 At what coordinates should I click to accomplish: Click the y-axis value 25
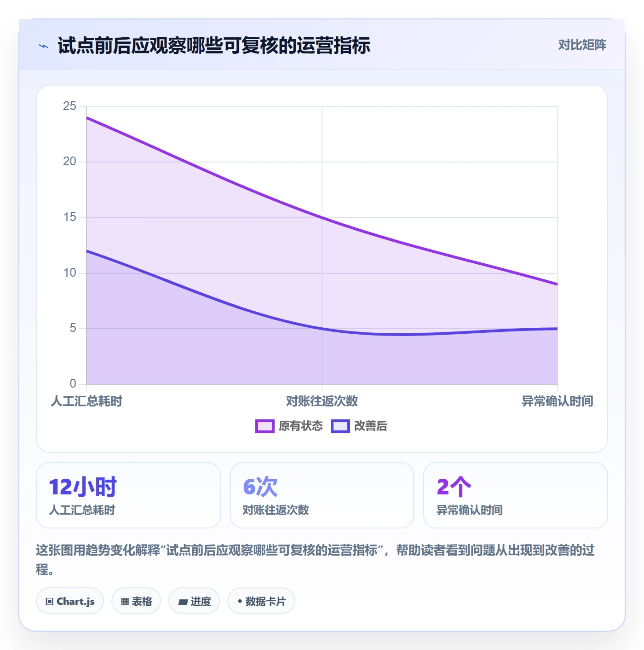click(69, 106)
